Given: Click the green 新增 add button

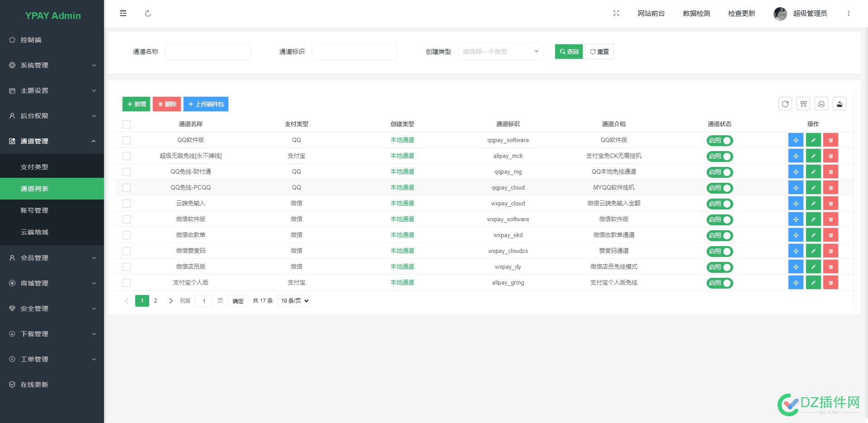Looking at the screenshot, I should click(x=136, y=104).
